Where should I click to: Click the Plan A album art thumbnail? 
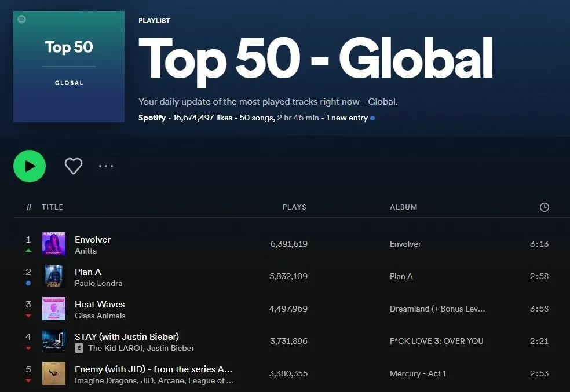(54, 276)
